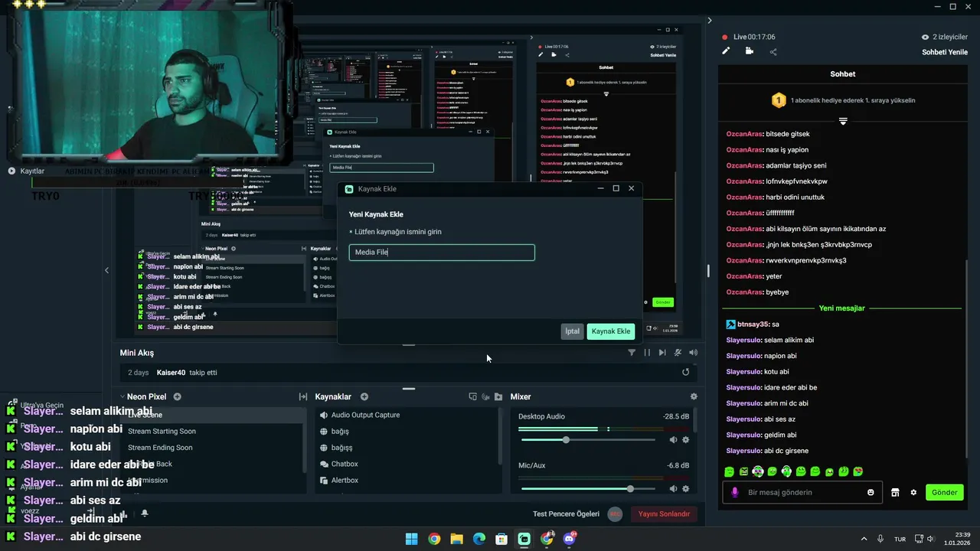Open Desktop Audio channel settings gear
This screenshot has width=980, height=551.
(685, 440)
